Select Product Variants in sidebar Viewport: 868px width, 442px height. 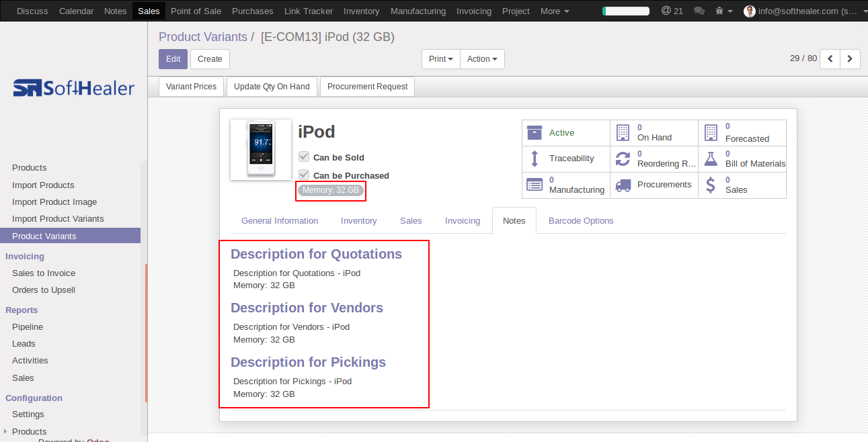(70, 235)
